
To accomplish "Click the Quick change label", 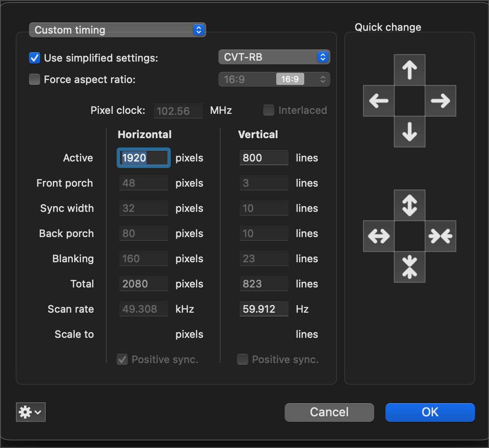I will pyautogui.click(x=388, y=28).
